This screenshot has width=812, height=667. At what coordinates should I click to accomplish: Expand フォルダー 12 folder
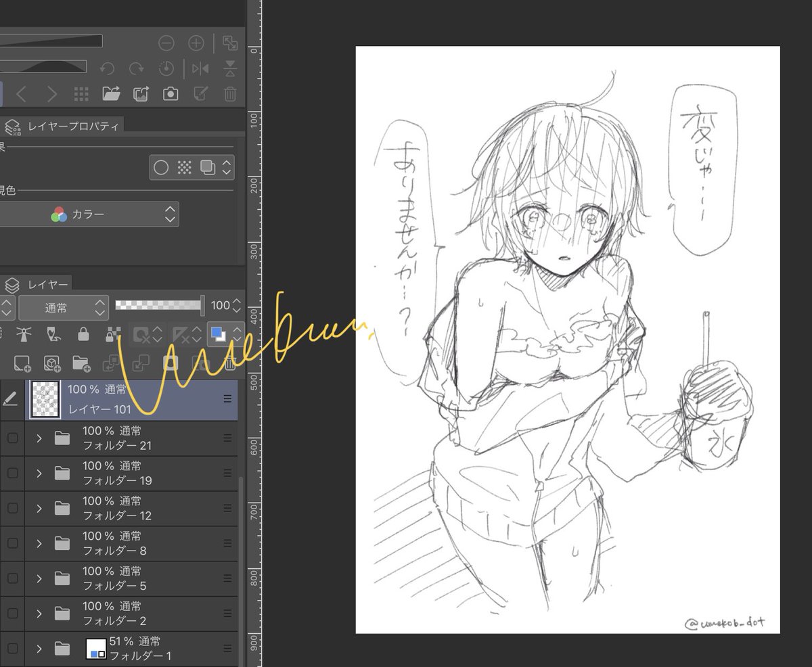(39, 509)
